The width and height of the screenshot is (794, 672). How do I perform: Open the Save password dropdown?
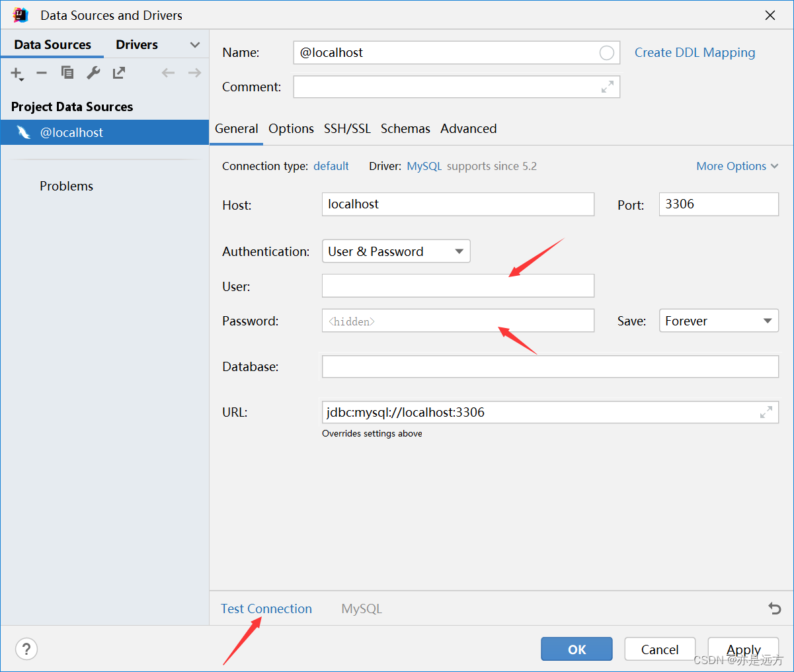coord(719,321)
